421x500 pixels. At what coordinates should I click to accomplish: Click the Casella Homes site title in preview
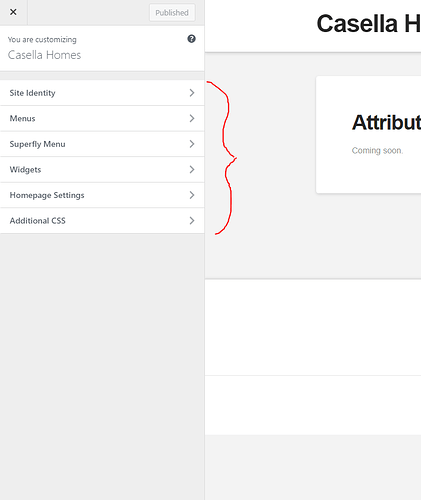(369, 24)
